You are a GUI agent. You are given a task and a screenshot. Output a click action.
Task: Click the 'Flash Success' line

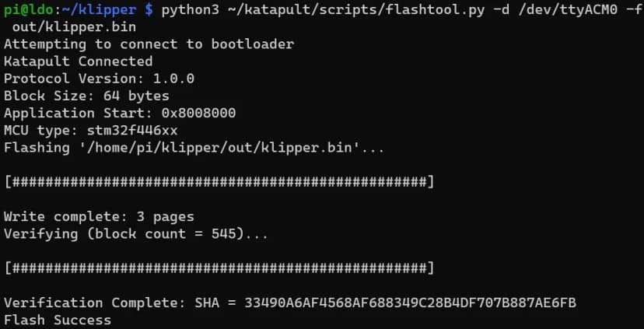(x=58, y=320)
